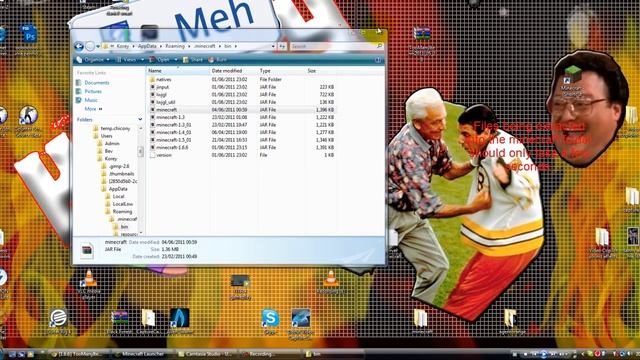This screenshot has width=640, height=360.
Task: Open the Views menu
Action: (x=127, y=60)
